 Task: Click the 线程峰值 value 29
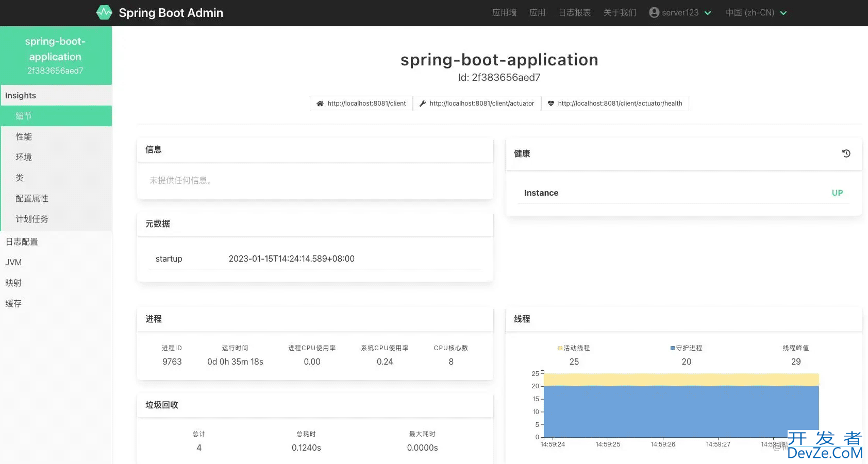(796, 362)
